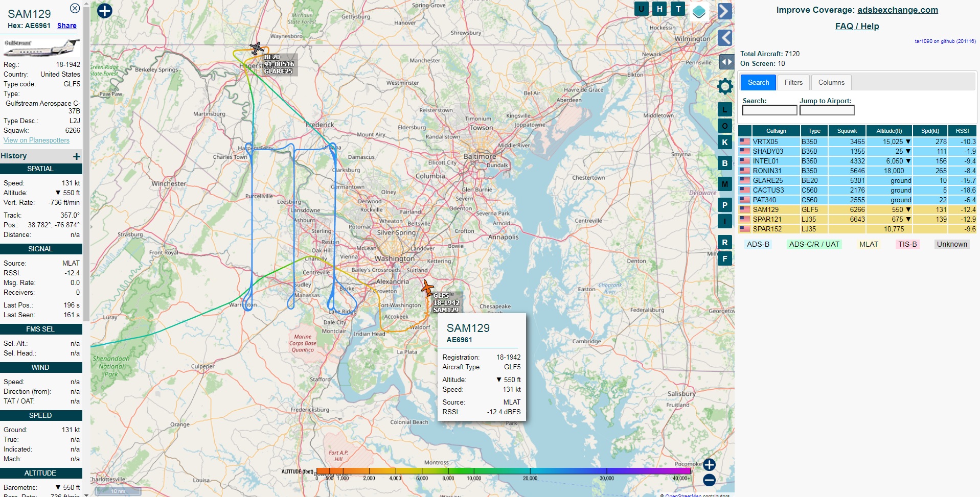The image size is (980, 497).
Task: Zoom out the map with minus button
Action: (x=709, y=480)
